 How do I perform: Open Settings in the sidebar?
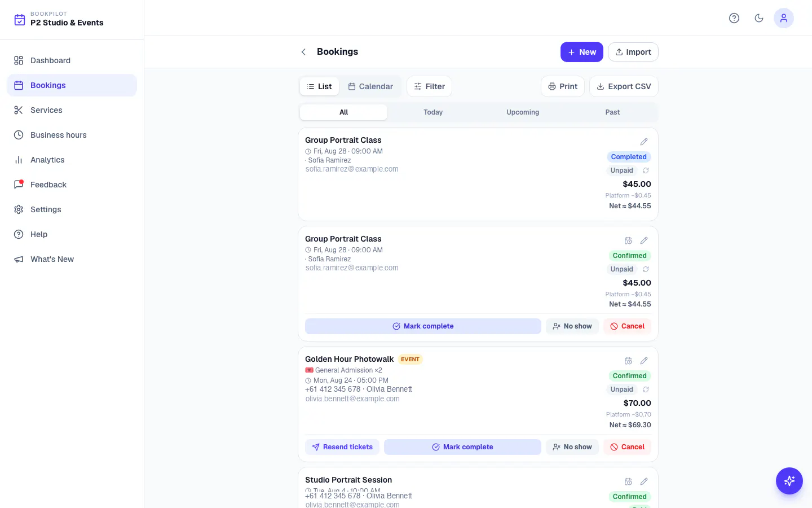[x=72, y=209]
